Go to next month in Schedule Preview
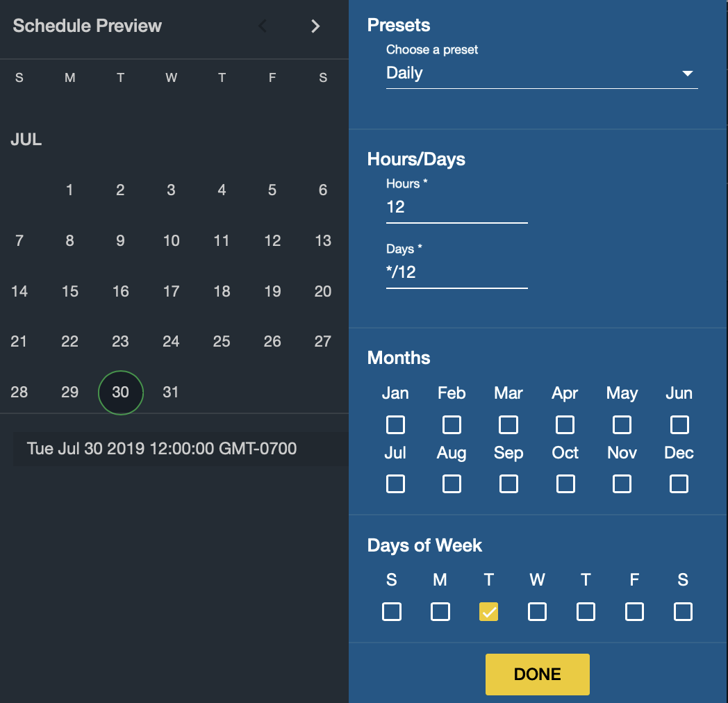728x703 pixels. click(315, 26)
